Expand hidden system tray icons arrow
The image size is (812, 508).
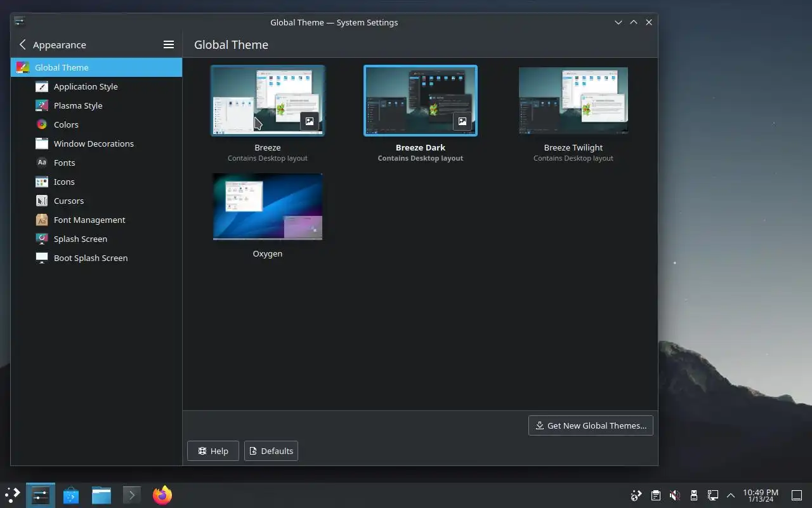point(731,495)
